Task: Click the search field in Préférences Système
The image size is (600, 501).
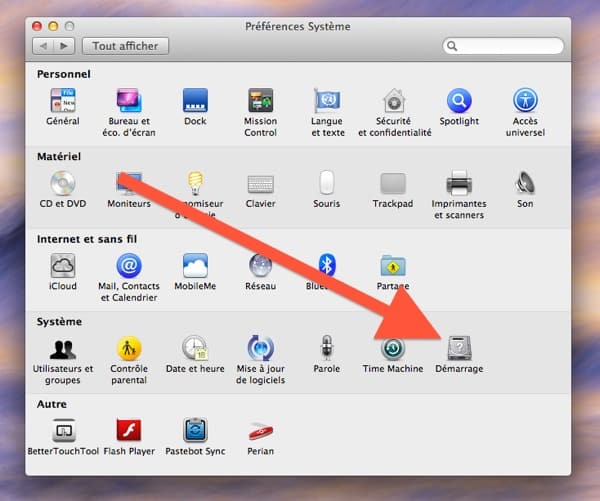Action: (503, 46)
